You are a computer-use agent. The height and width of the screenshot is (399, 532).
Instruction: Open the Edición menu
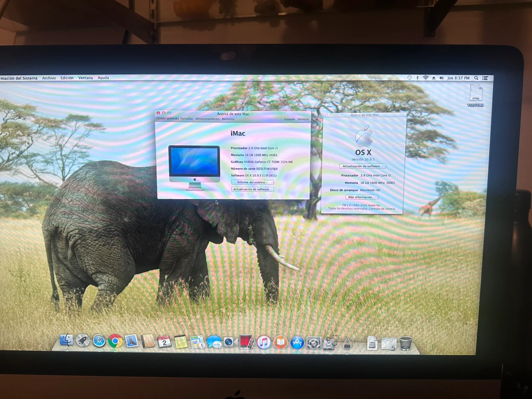pyautogui.click(x=67, y=78)
